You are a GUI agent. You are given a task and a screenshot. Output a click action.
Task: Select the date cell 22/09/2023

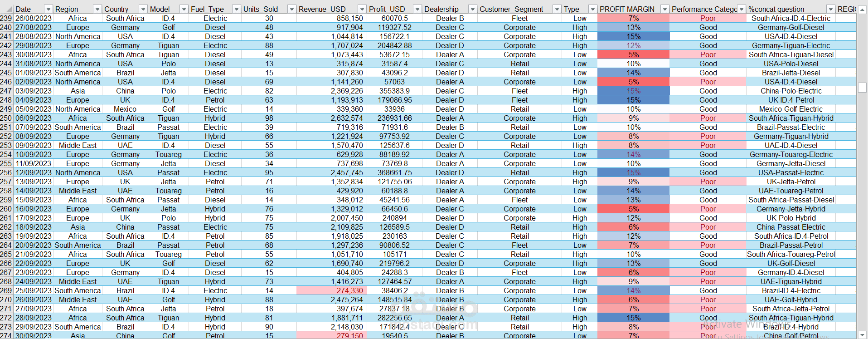coord(33,263)
